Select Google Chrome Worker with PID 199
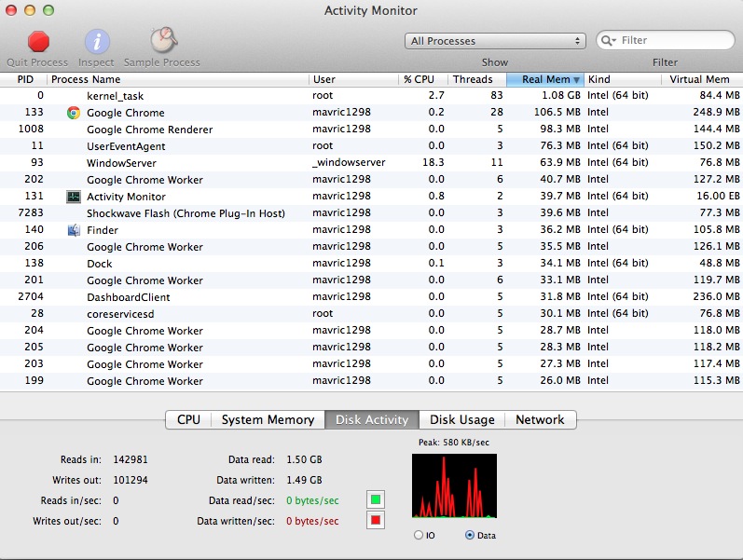This screenshot has width=743, height=560. click(371, 381)
